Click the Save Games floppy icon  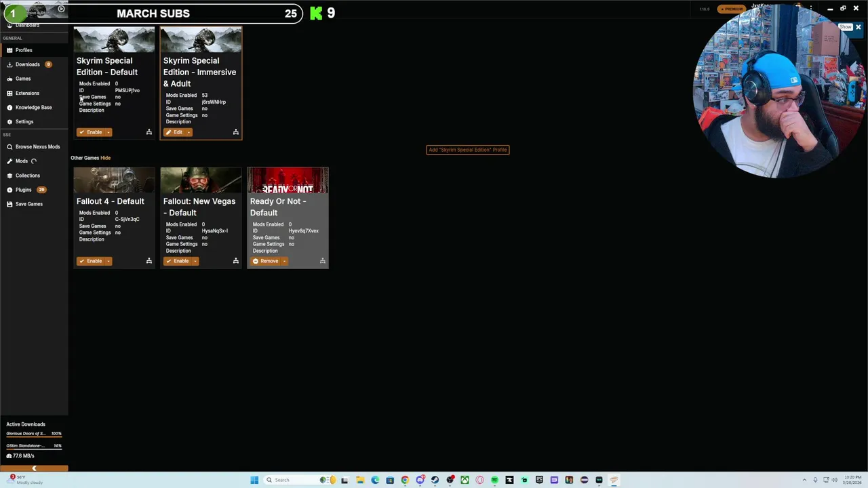pos(9,204)
